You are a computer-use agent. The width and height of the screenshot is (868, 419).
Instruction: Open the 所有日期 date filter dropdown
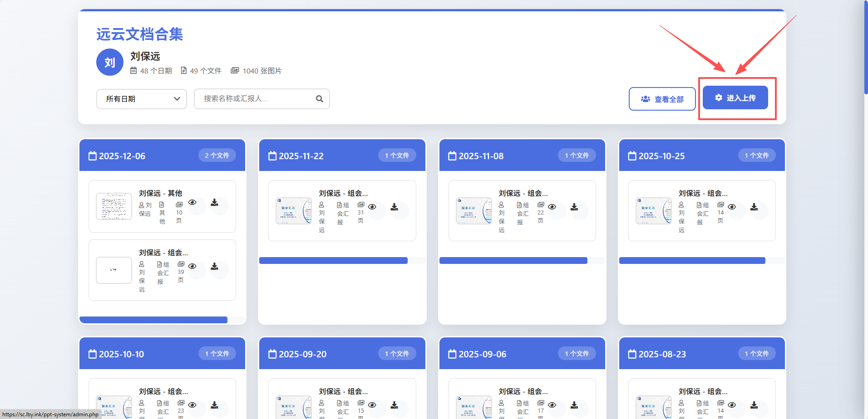click(141, 99)
